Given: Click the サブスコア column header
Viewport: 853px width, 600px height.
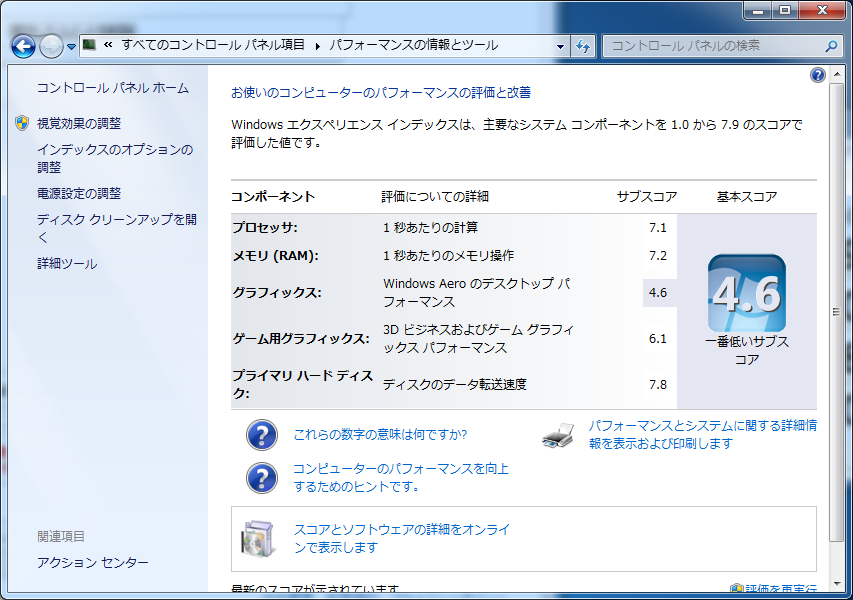Looking at the screenshot, I should click(x=647, y=197).
